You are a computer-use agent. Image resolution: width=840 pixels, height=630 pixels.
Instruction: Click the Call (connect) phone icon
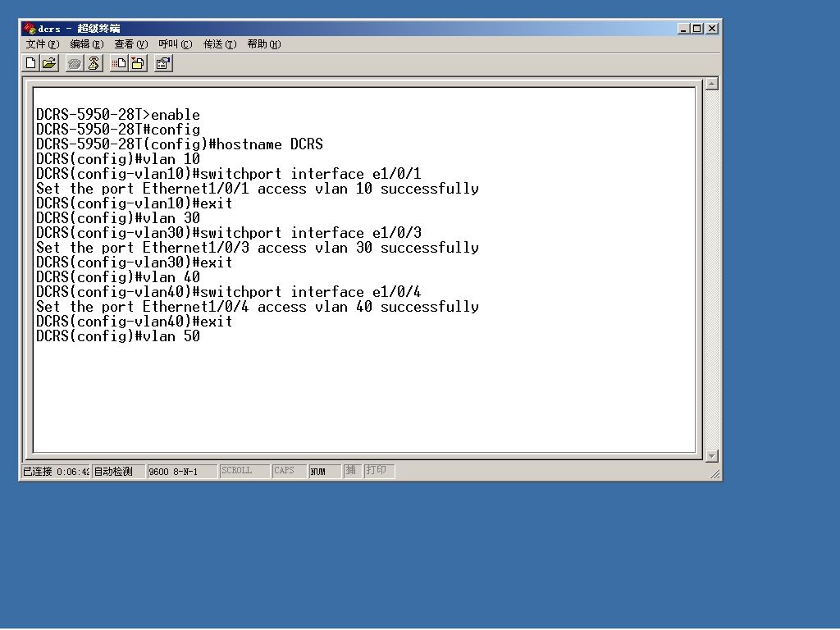click(75, 64)
